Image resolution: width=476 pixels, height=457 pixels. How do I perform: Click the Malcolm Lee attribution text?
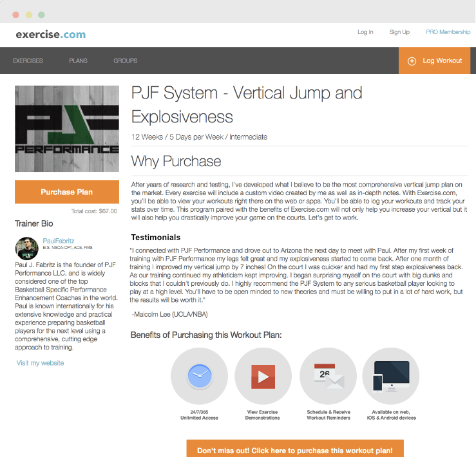169,314
